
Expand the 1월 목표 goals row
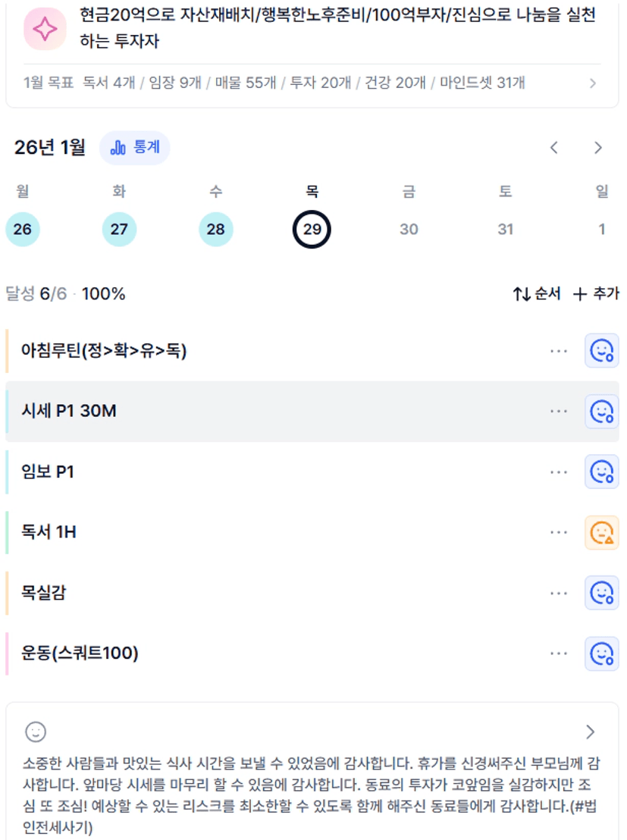click(x=592, y=83)
